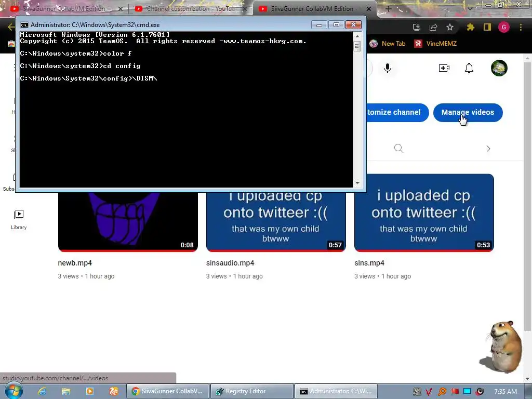The width and height of the screenshot is (532, 399).
Task: Click the 7:35 AM taskbar clock
Action: coord(506,392)
